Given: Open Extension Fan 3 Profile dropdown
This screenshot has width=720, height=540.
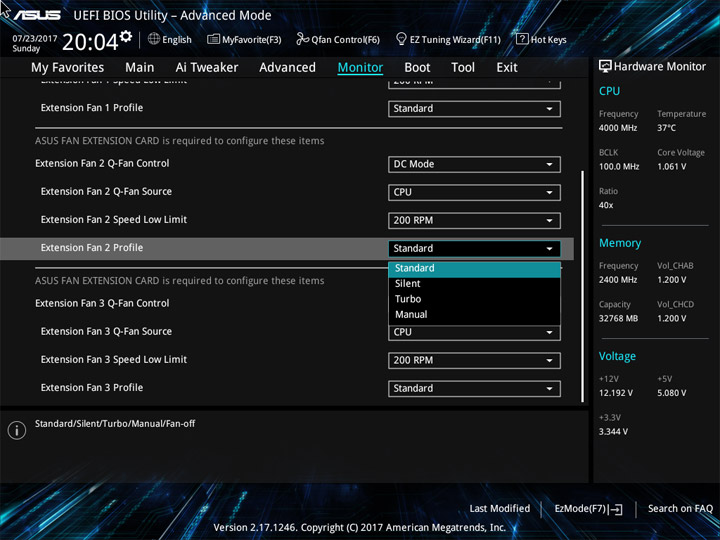Looking at the screenshot, I should (474, 388).
